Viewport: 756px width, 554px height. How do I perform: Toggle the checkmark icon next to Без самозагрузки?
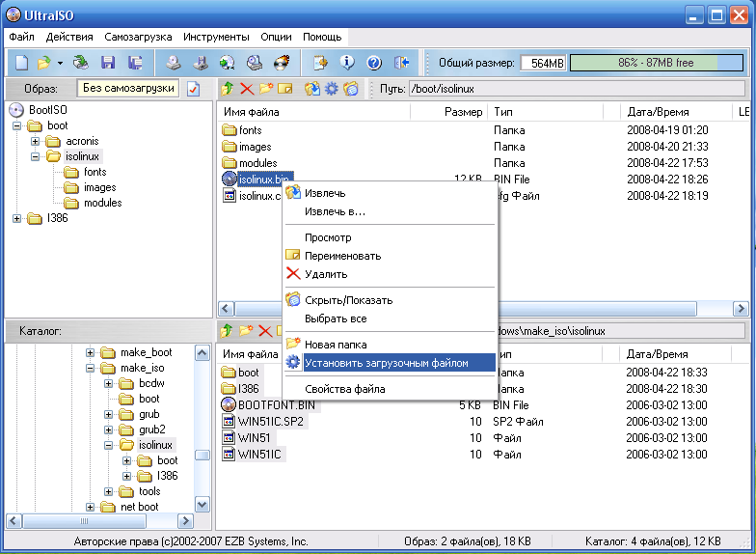coord(193,89)
